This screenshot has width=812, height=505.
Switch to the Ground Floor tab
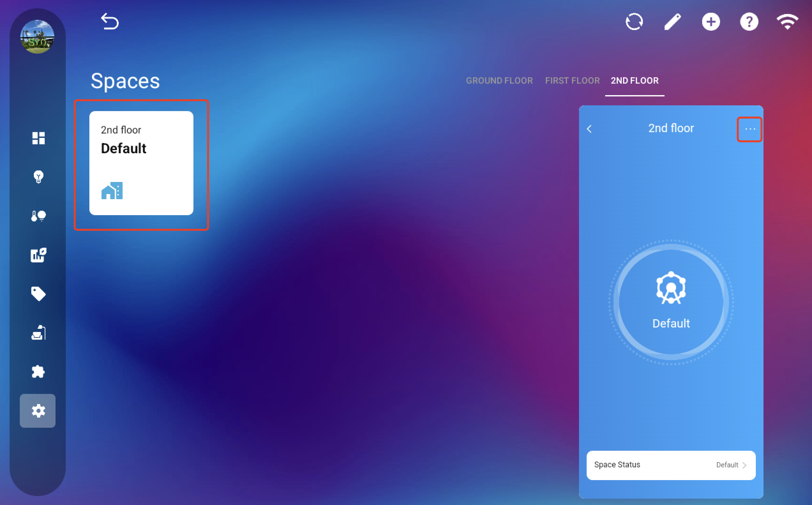[499, 80]
